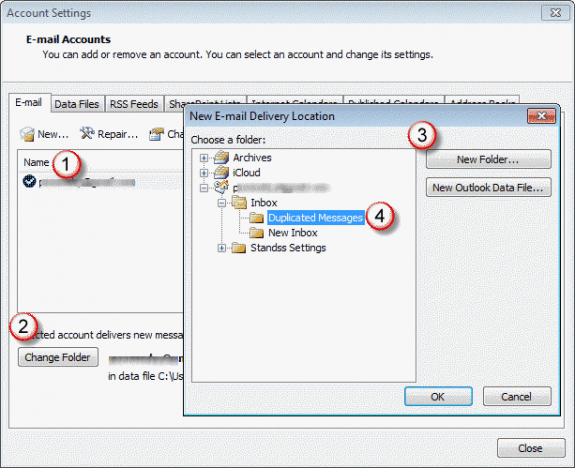The image size is (575, 468).
Task: Click the Name column header
Action: [36, 162]
